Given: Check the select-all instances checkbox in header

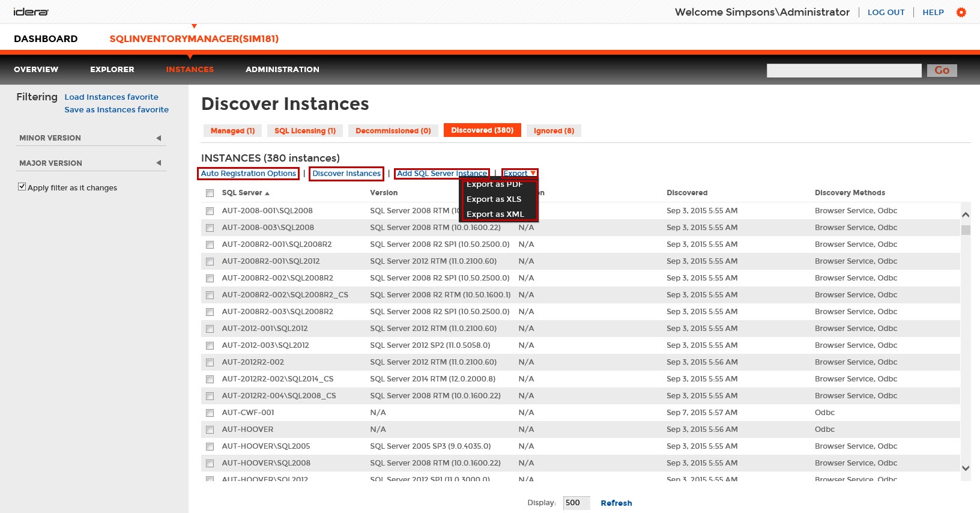Looking at the screenshot, I should click(x=210, y=193).
